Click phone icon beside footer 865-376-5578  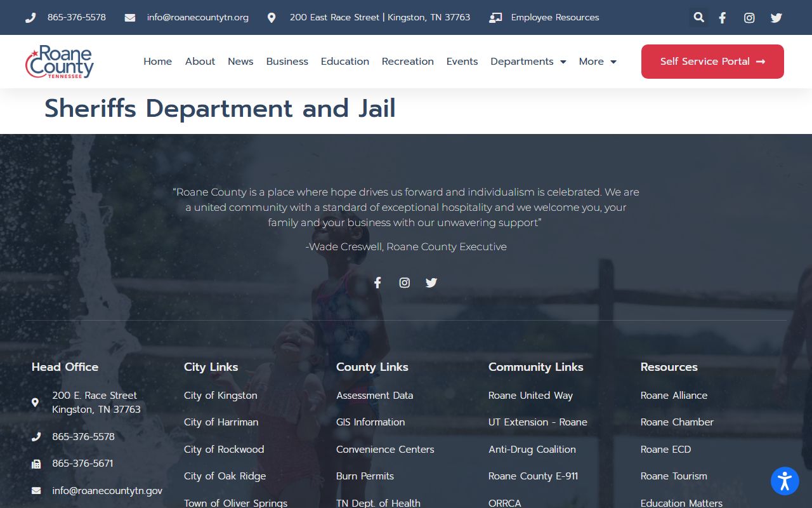36,437
